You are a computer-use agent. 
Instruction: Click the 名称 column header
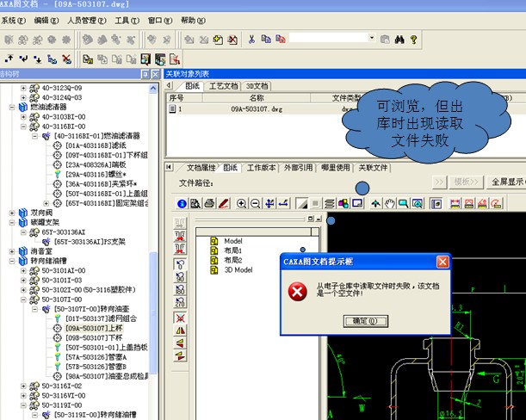(x=257, y=98)
